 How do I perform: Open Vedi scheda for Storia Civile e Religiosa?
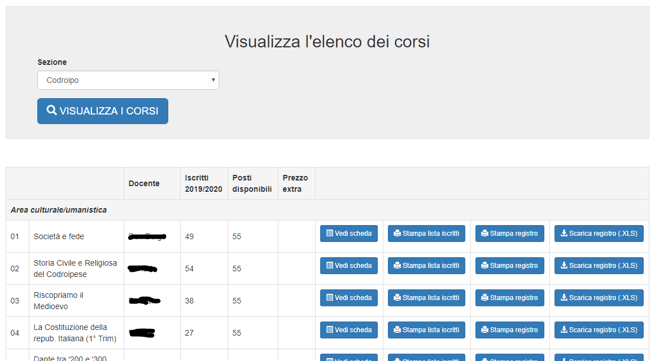tap(349, 266)
